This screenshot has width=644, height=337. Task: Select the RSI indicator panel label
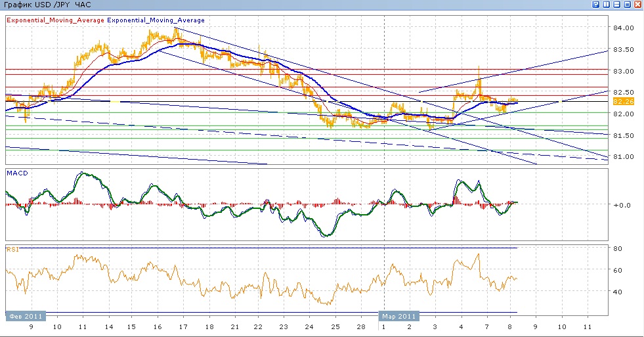[x=13, y=249]
